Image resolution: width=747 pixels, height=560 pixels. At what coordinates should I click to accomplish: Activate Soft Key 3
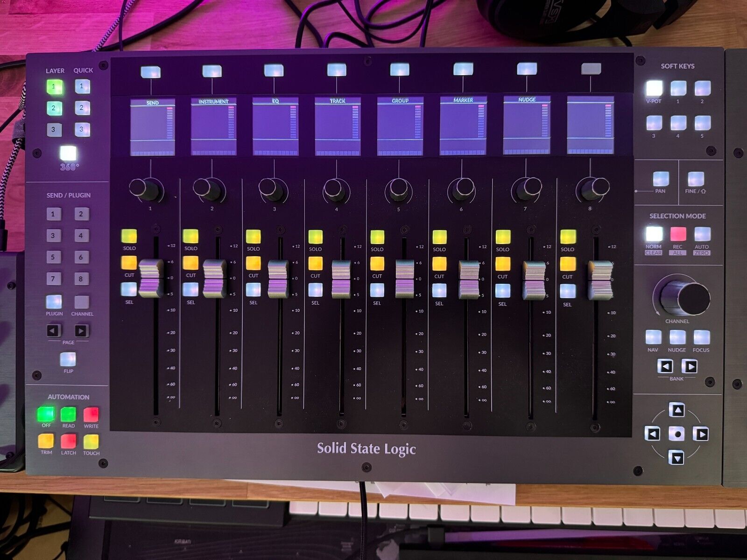click(x=654, y=123)
